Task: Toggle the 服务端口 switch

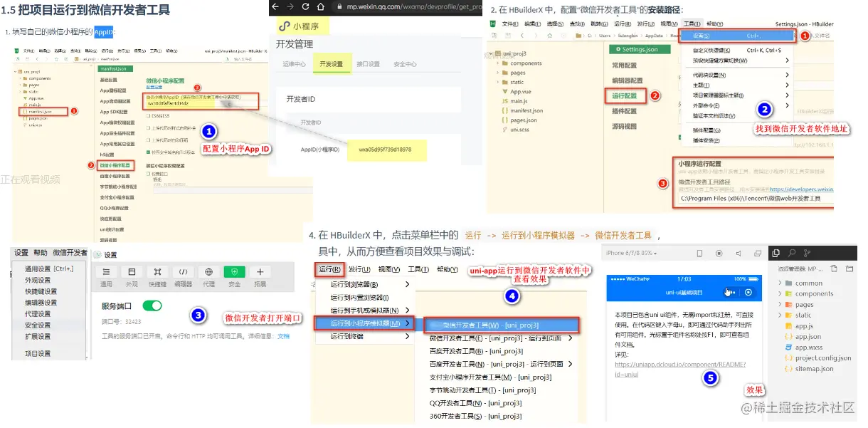Action: [152, 306]
